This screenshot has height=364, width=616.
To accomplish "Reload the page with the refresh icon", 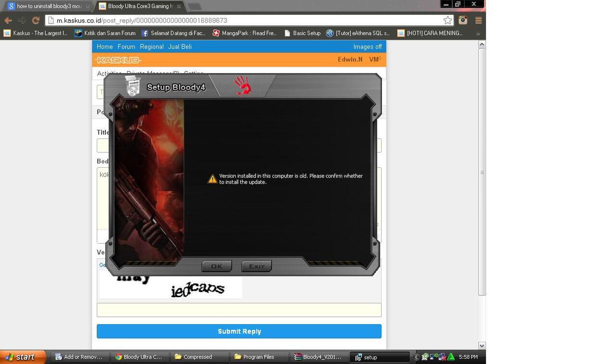I will (36, 20).
